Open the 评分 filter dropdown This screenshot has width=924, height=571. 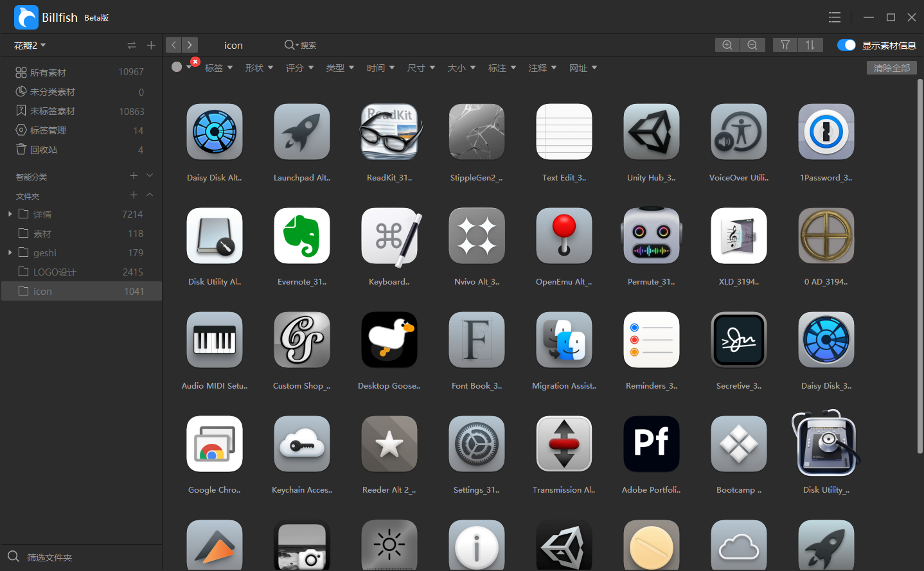pos(299,68)
